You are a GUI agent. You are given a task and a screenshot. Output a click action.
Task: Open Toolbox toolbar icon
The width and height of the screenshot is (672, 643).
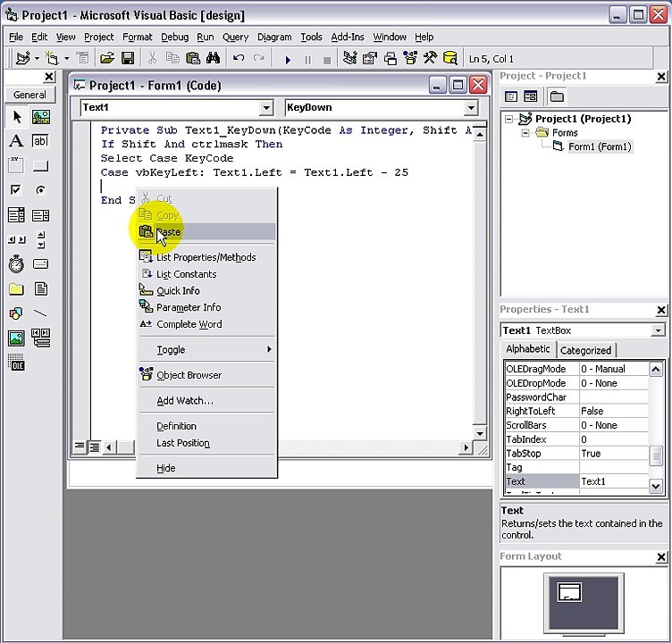(x=430, y=58)
